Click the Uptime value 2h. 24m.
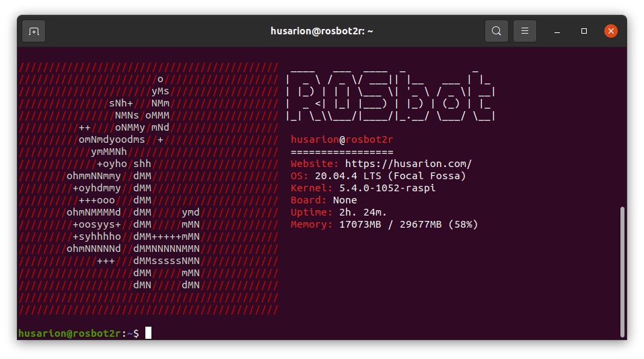Viewport: 644px width, 359px height. 363,212
